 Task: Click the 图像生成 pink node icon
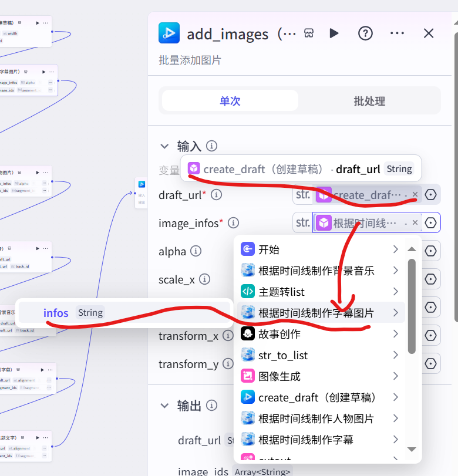point(248,376)
